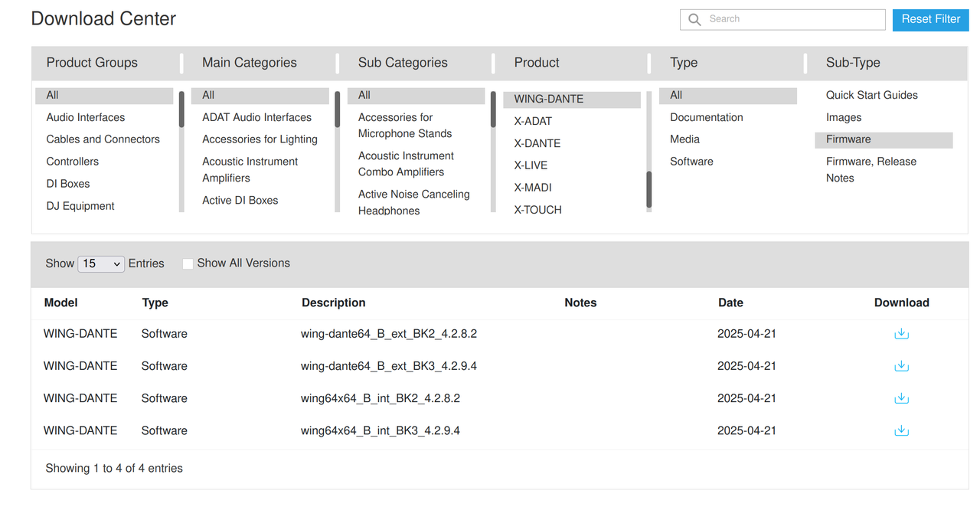The image size is (980, 507).
Task: Download wing64x64_B_int_BK3_4.2.9.4 file
Action: [901, 430]
